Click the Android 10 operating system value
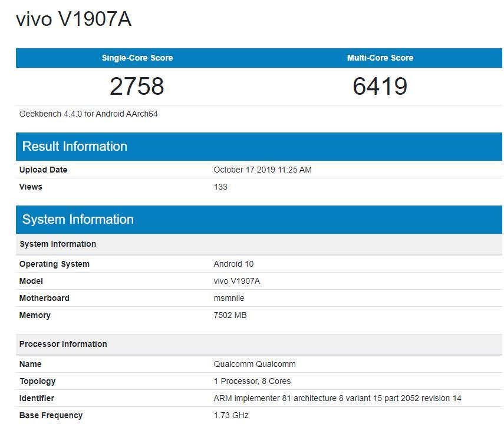Image resolution: width=504 pixels, height=434 pixels. tap(233, 264)
